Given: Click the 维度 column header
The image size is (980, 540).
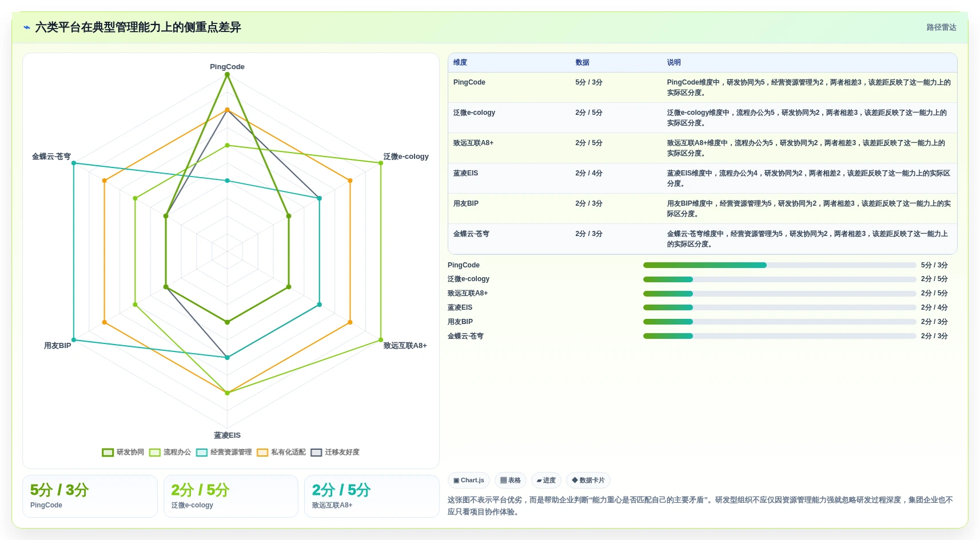Looking at the screenshot, I should tap(460, 62).
